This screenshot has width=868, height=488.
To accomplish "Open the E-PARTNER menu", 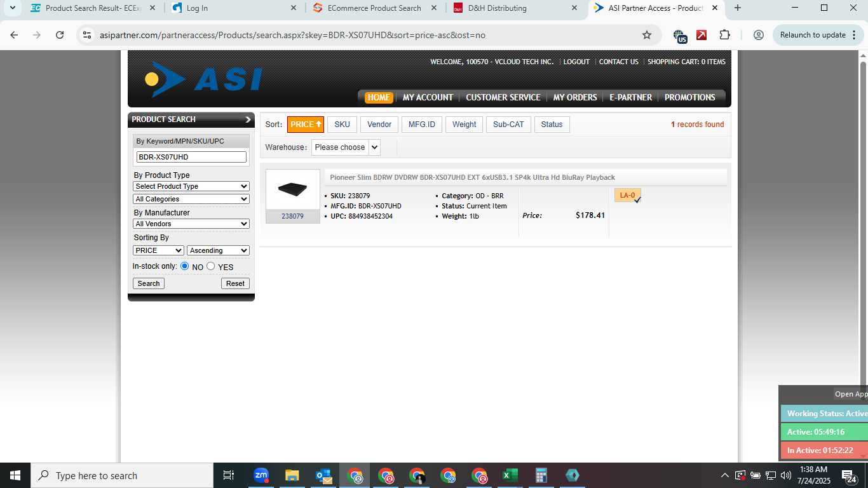I will [x=630, y=97].
